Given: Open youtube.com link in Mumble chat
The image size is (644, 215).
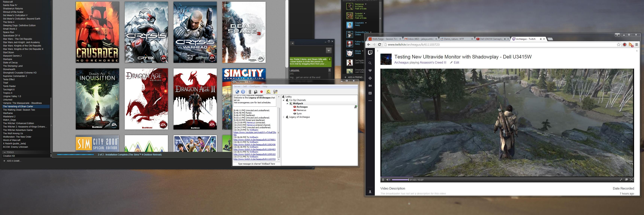Looking at the screenshot, I should [x=255, y=133].
